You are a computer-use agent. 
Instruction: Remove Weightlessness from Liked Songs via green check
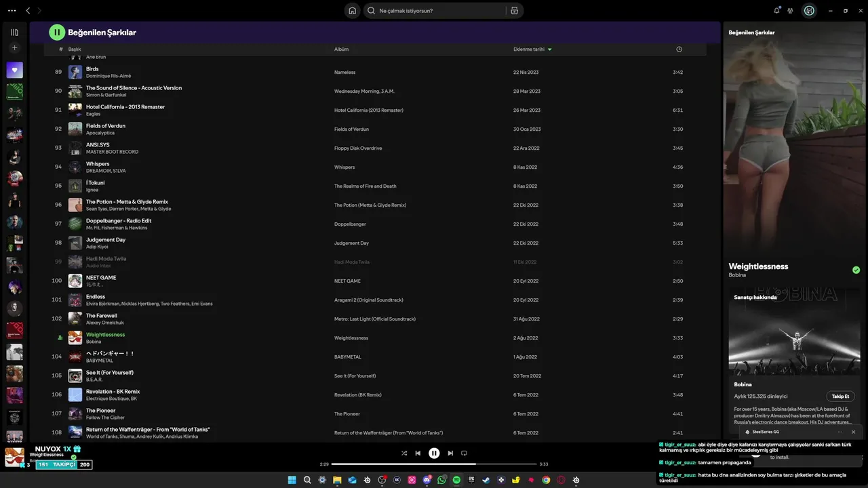[856, 270]
